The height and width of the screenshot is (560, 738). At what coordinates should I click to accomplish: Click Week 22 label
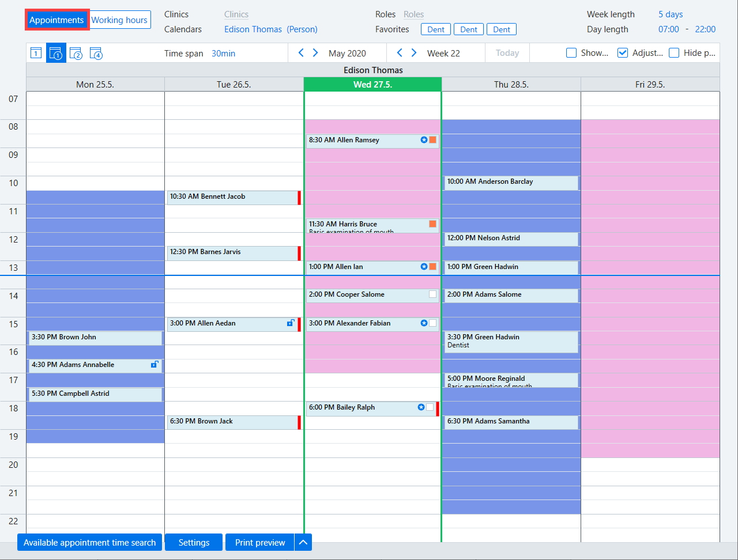pos(443,53)
